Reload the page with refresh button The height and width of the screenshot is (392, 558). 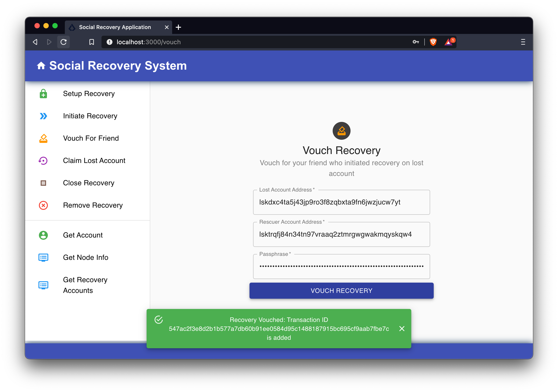coord(63,42)
